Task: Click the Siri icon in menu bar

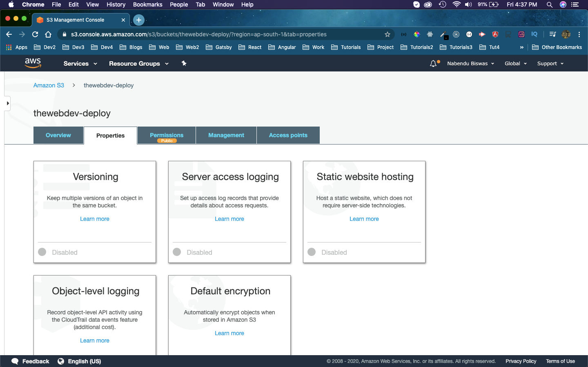Action: pos(563,4)
